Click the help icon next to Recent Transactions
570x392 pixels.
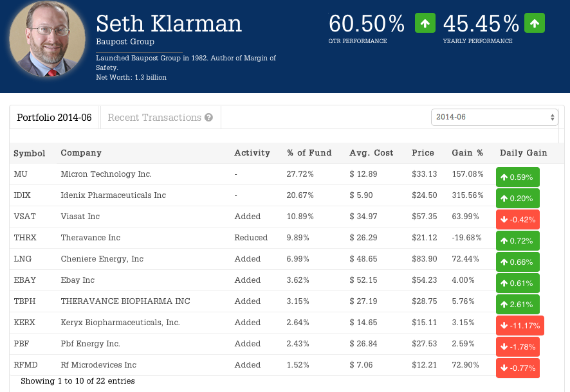pos(208,118)
